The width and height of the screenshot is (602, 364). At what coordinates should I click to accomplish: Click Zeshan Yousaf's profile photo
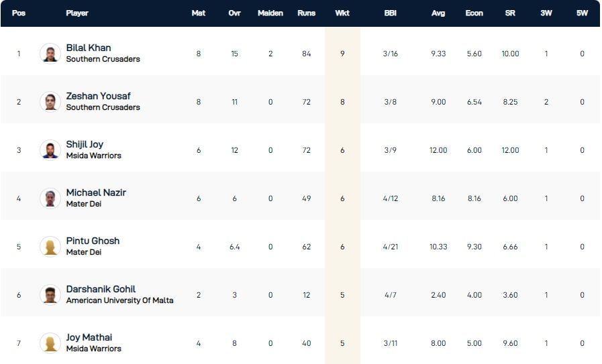(x=50, y=102)
